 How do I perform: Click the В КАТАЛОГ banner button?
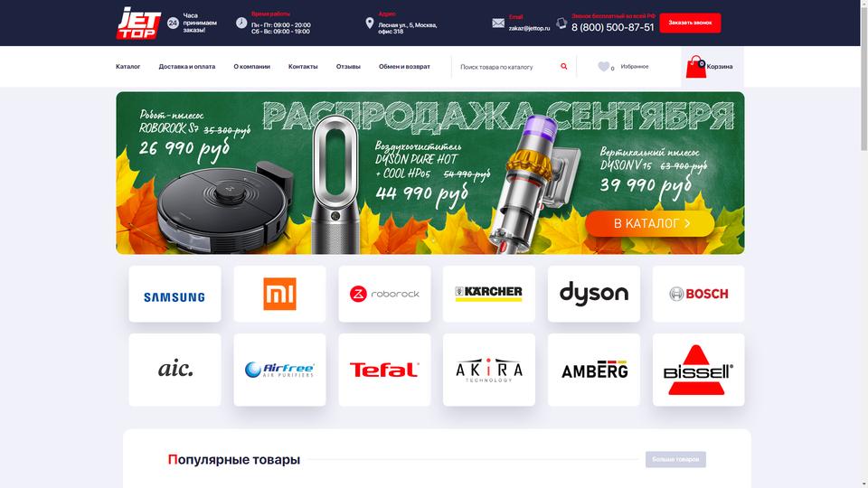tap(650, 223)
